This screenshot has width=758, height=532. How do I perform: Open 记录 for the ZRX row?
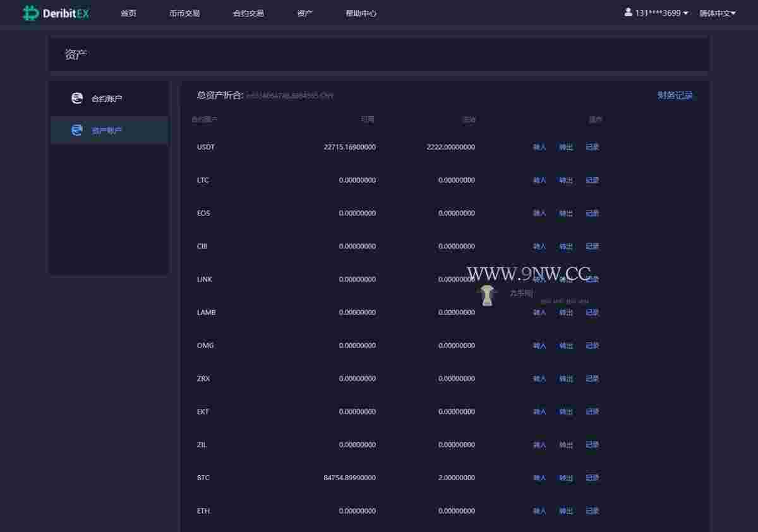[593, 378]
